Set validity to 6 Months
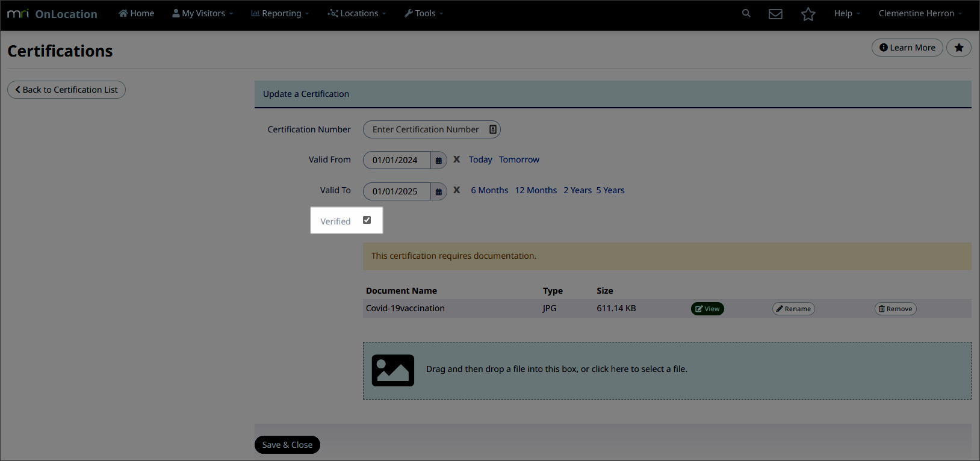This screenshot has width=980, height=461. tap(489, 190)
